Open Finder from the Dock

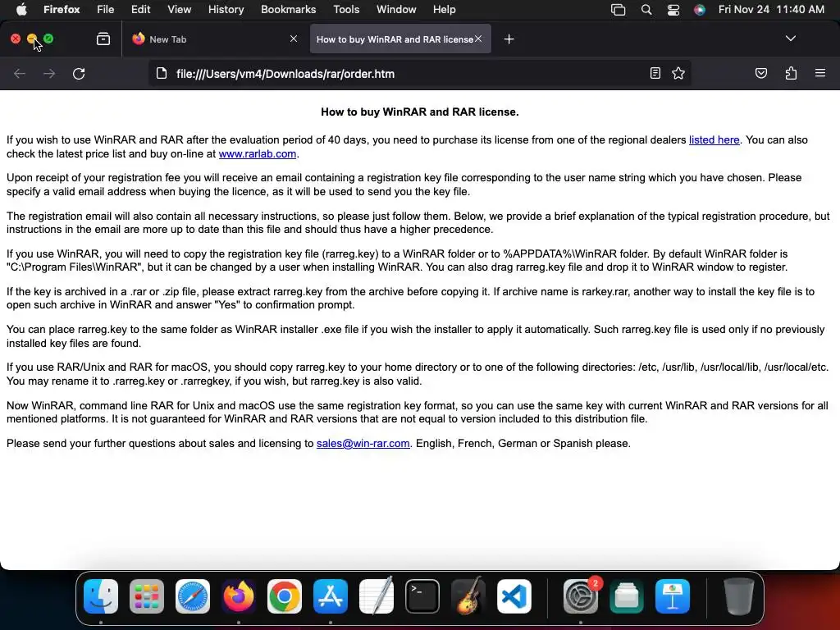pyautogui.click(x=101, y=596)
